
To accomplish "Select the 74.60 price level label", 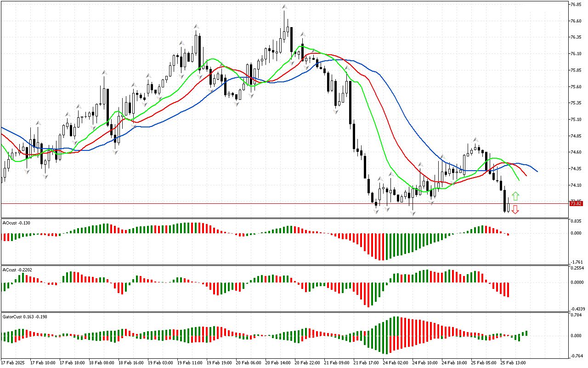I will [576, 152].
